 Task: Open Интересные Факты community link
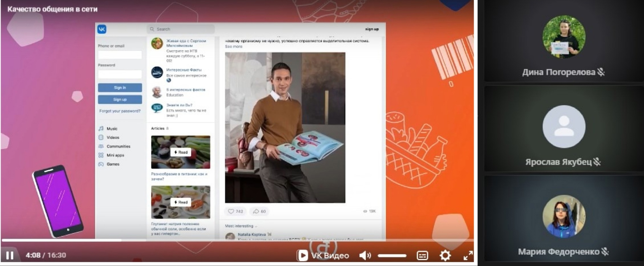tap(184, 70)
